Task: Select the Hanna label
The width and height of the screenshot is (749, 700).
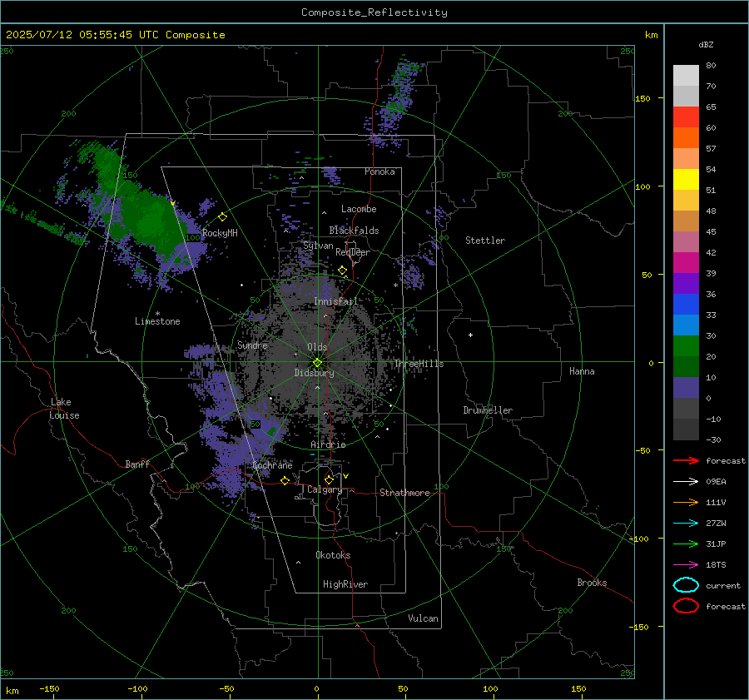Action: tap(582, 371)
